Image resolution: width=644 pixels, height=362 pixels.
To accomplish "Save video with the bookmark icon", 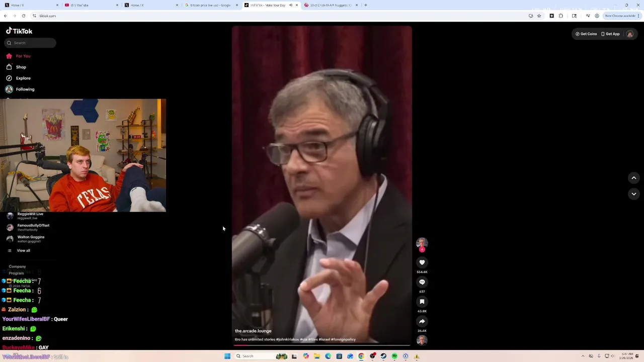I will [x=422, y=302].
